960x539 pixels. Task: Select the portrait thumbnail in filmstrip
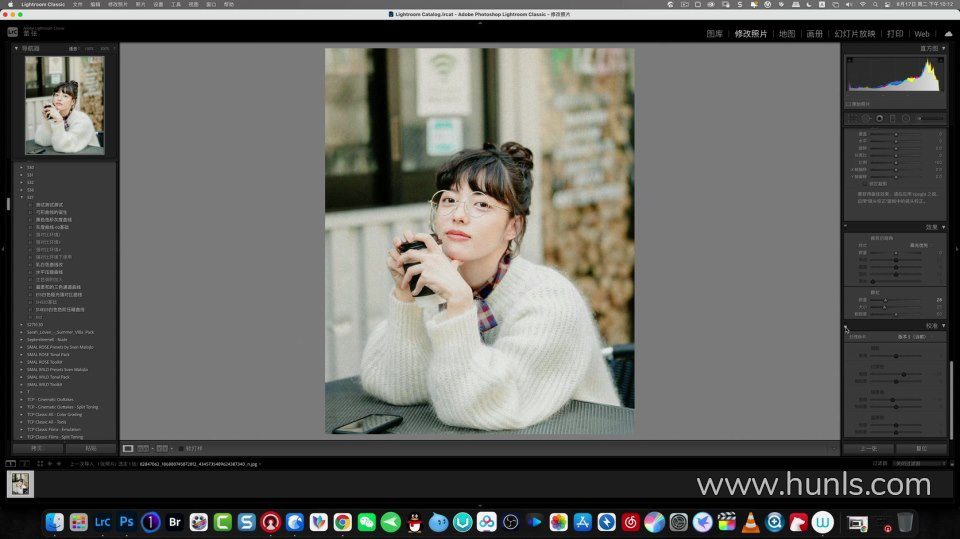pos(21,484)
